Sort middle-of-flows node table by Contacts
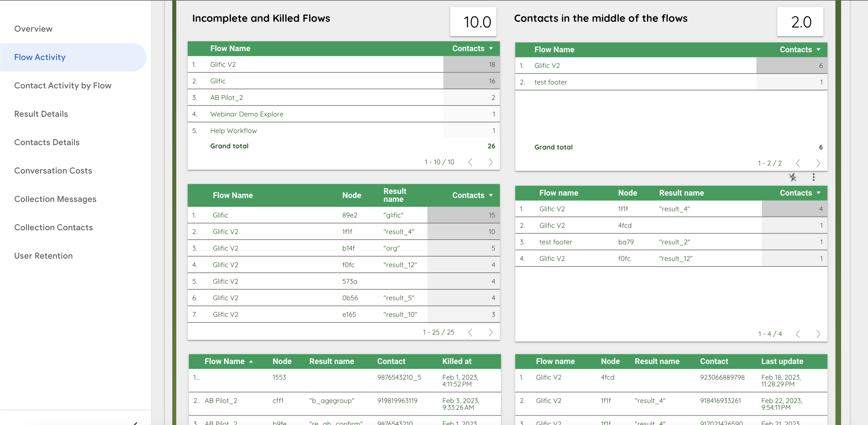Screen dimensions: 868x425 pos(800,193)
